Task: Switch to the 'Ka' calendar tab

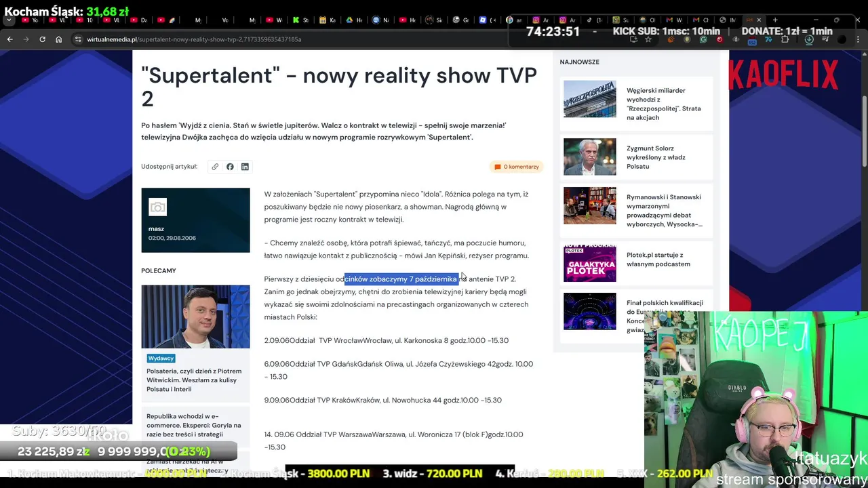Action: coord(328,20)
